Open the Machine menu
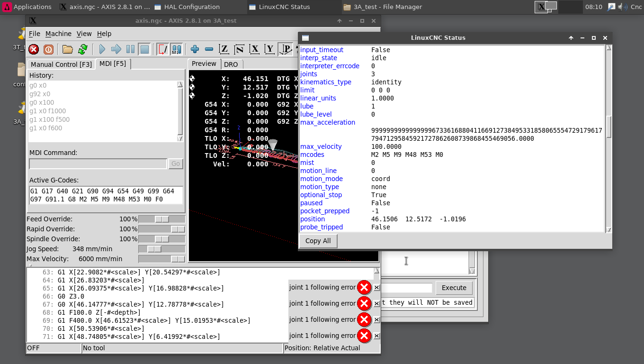The image size is (644, 364). point(58,34)
